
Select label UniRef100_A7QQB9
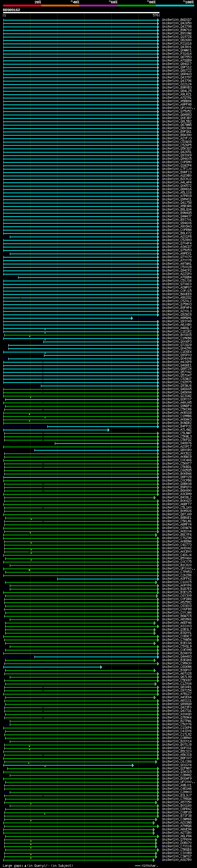tap(177, 60)
